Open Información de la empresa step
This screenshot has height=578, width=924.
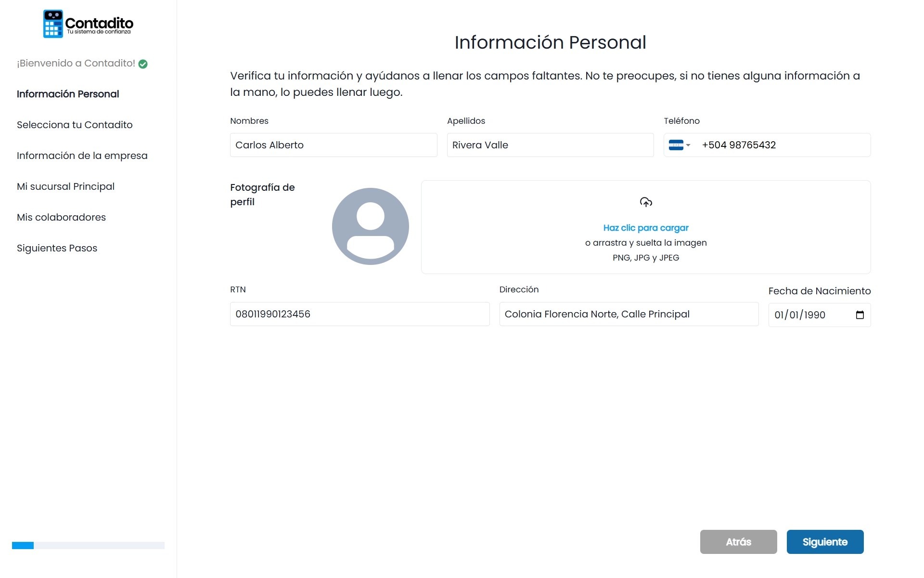[82, 156]
